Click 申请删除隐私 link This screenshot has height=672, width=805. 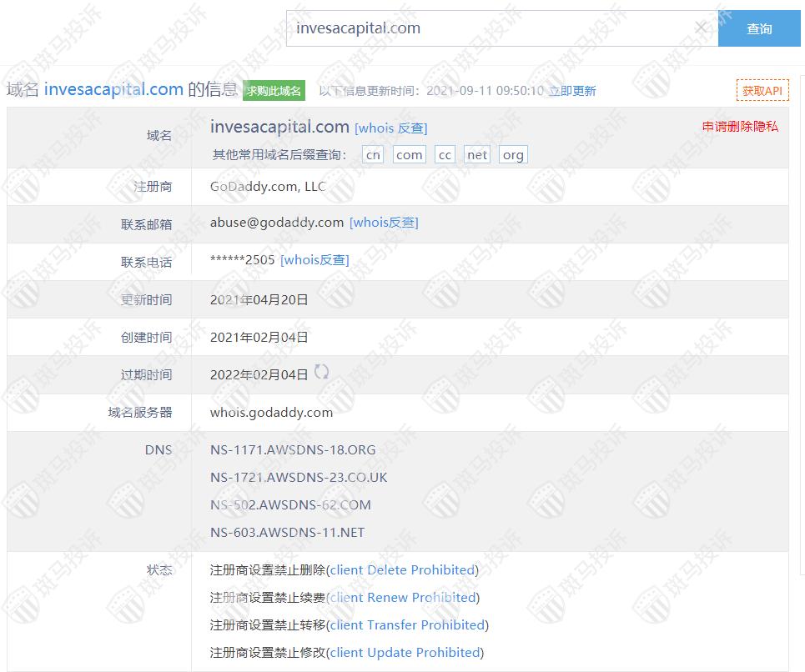[740, 127]
